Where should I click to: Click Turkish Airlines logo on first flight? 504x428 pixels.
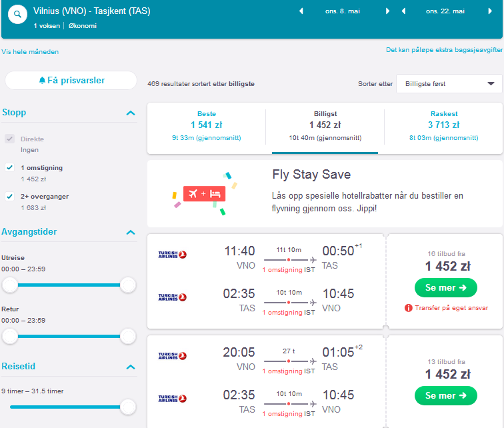click(172, 255)
